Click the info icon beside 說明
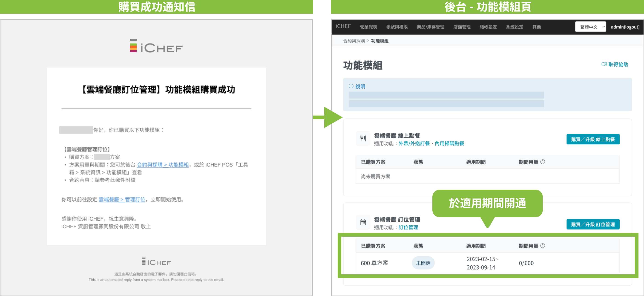Viewport: 644px width, 296px height. coord(351,86)
